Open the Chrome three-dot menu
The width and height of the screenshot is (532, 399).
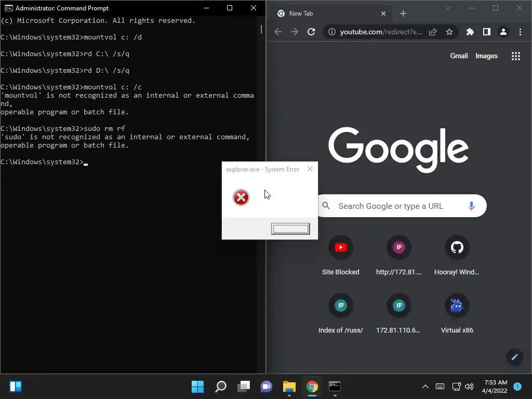tap(520, 32)
